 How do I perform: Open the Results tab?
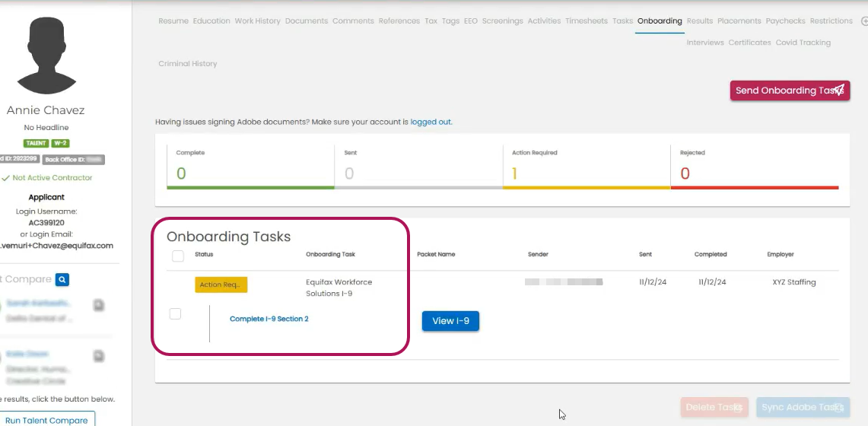700,21
